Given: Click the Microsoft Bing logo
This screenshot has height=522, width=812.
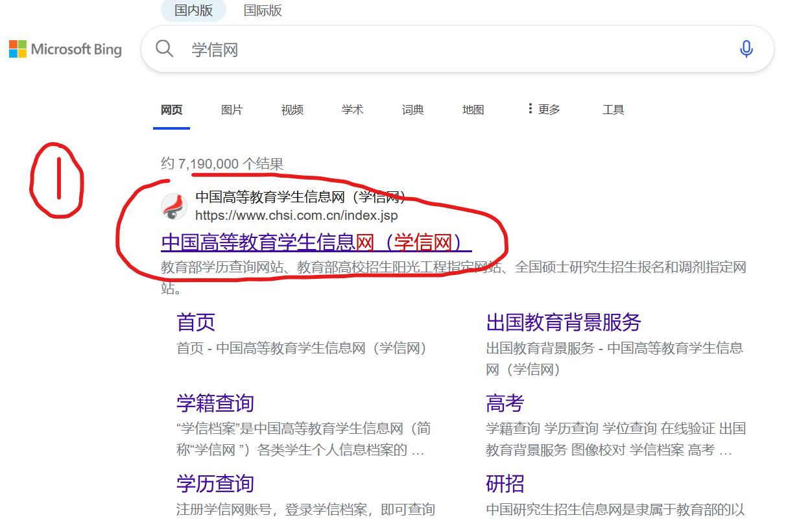Looking at the screenshot, I should 65,49.
